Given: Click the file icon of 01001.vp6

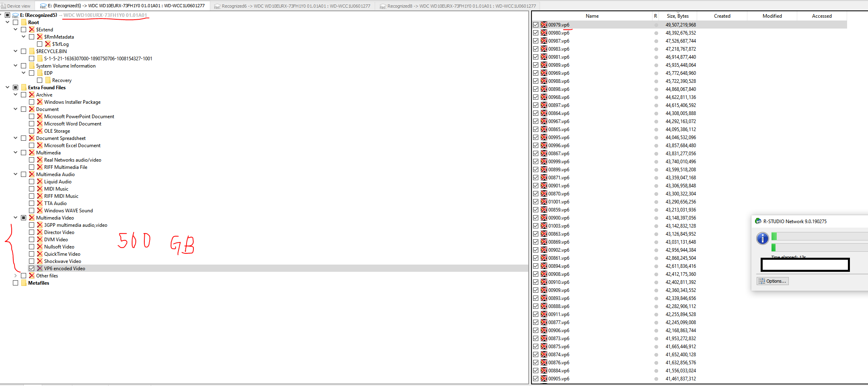Looking at the screenshot, I should [x=544, y=201].
